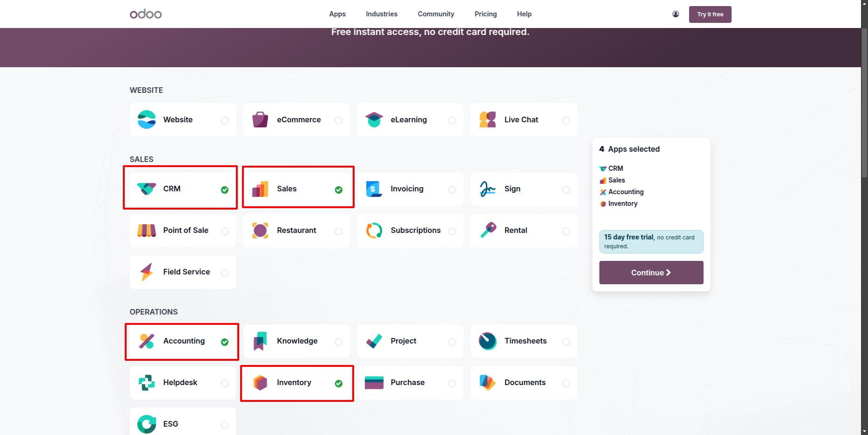The width and height of the screenshot is (868, 435).
Task: Go to the Pricing page
Action: pos(486,14)
